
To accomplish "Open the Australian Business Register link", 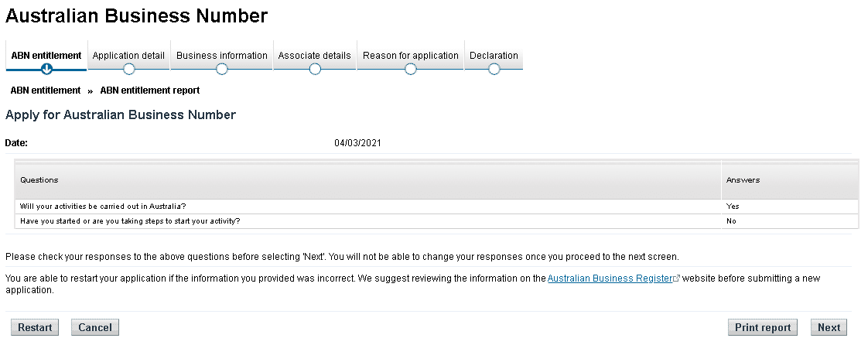I will click(x=610, y=278).
